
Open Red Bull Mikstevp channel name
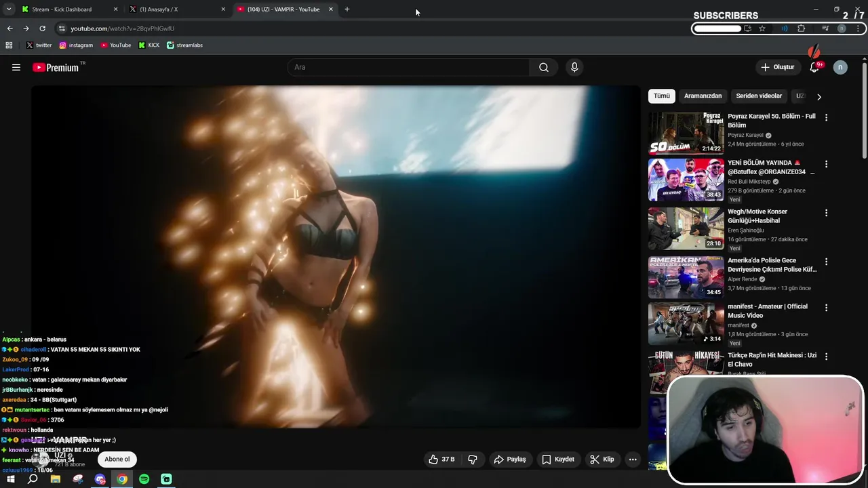pyautogui.click(x=751, y=182)
